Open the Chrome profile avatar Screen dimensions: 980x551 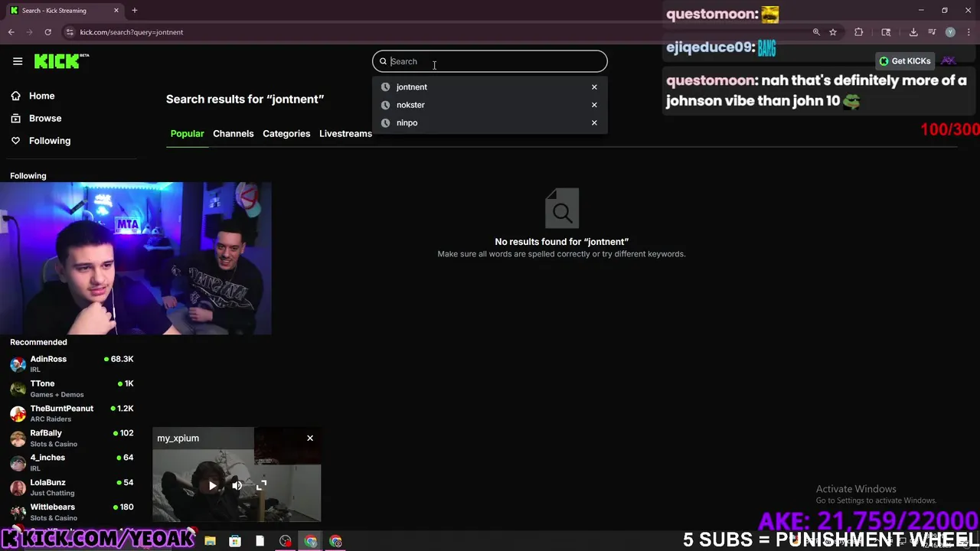coord(950,32)
